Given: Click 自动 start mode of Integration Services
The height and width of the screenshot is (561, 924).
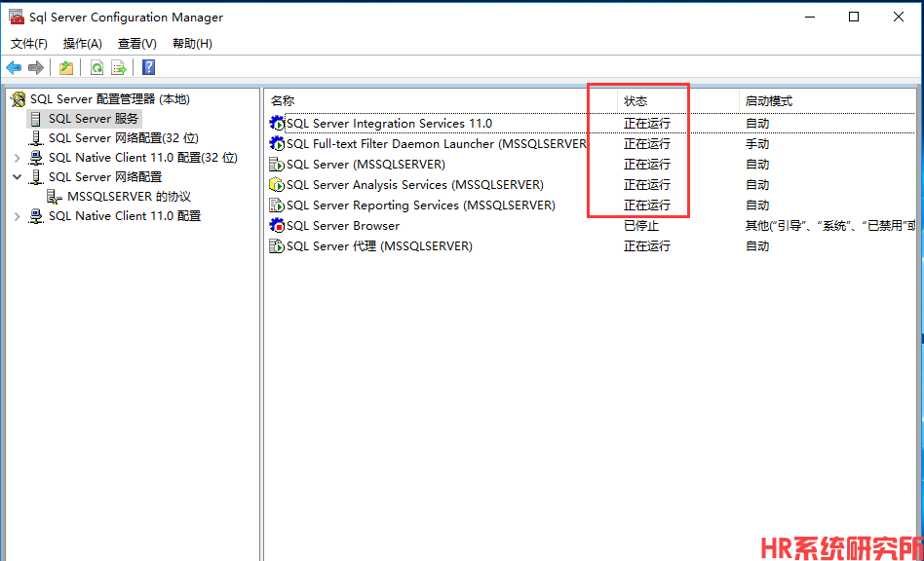Looking at the screenshot, I should pos(757,124).
